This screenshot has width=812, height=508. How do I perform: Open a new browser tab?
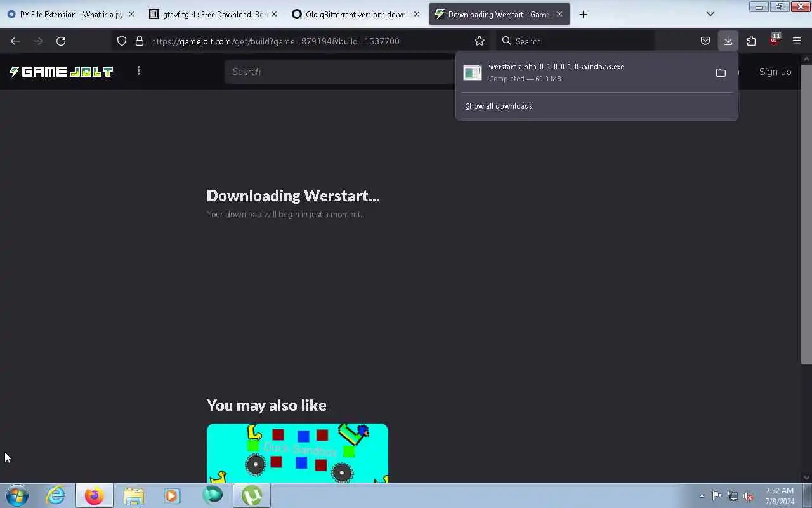[584, 14]
